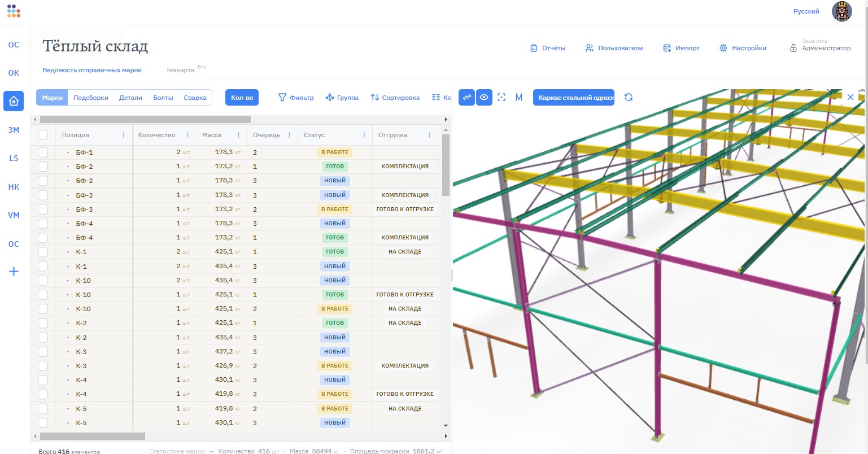Switch to the Подсборки tab
The width and height of the screenshot is (868, 454).
(91, 98)
